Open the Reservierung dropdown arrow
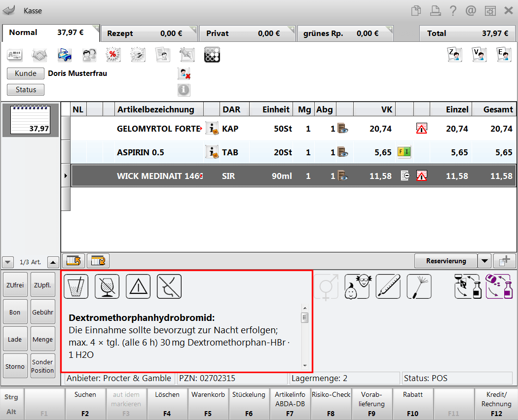The width and height of the screenshot is (518, 420). point(484,261)
